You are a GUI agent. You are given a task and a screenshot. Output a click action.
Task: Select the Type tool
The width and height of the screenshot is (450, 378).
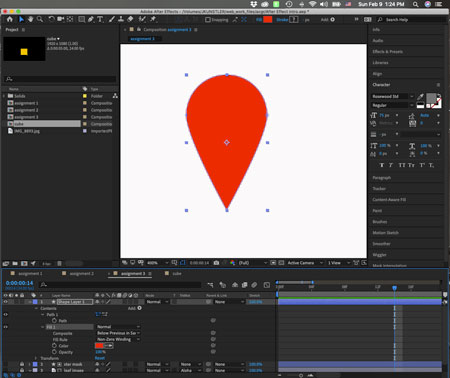coord(100,19)
